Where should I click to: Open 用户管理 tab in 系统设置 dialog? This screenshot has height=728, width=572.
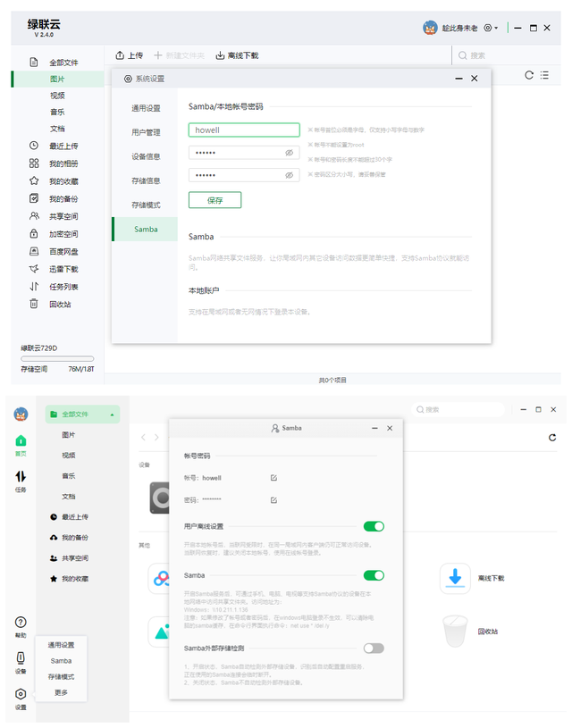(146, 132)
